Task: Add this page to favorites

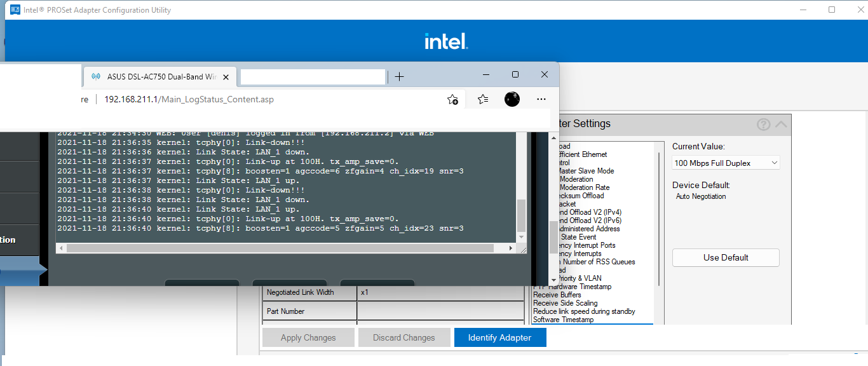Action: [x=452, y=99]
